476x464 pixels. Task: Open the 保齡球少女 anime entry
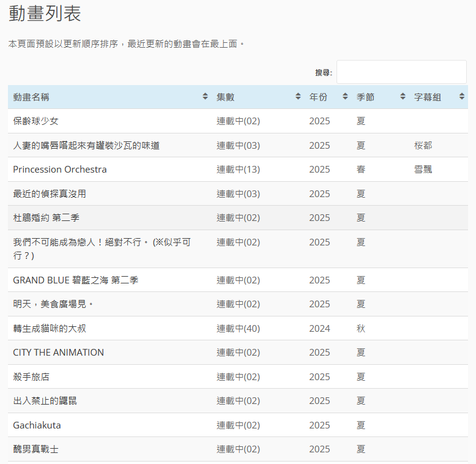[x=35, y=121]
